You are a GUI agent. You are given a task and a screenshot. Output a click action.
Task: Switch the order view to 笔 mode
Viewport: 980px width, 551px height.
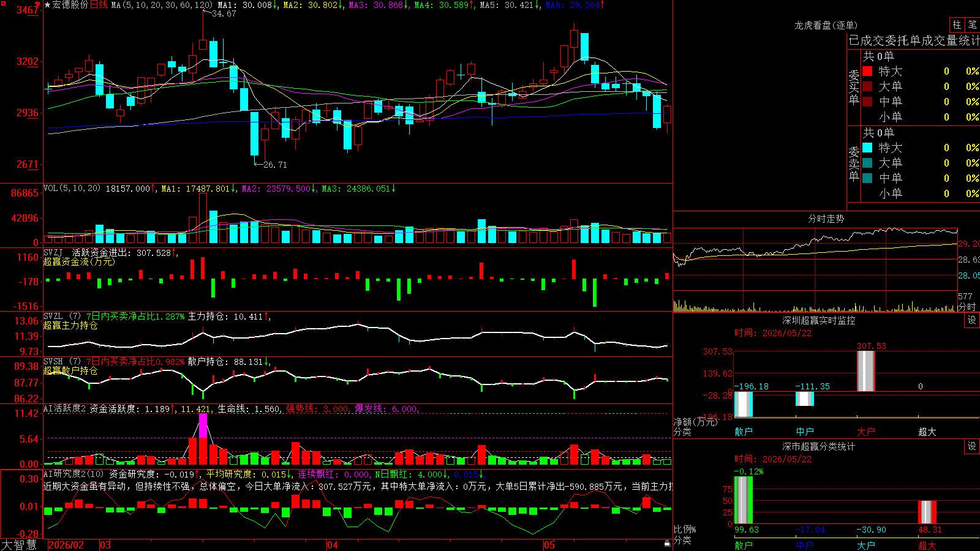point(973,24)
